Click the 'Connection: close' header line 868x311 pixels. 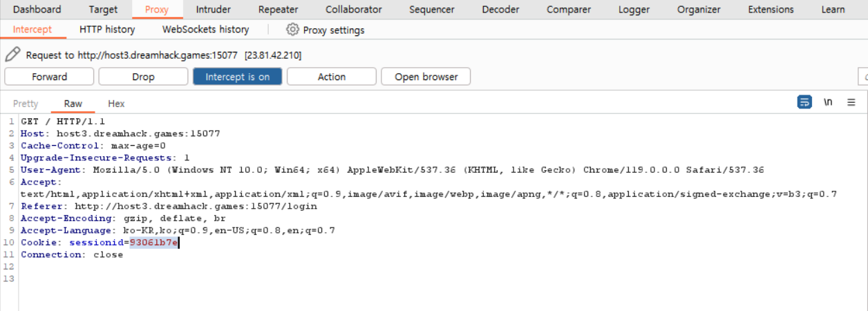point(72,254)
